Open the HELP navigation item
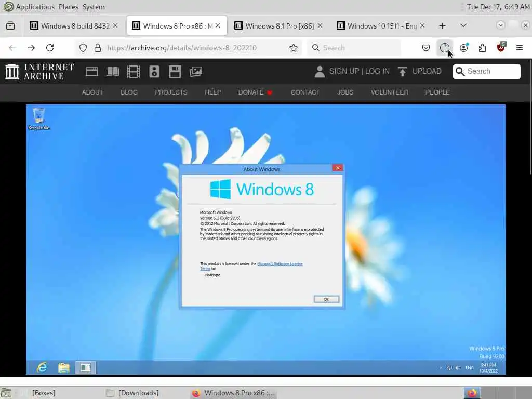This screenshot has width=532, height=399. pyautogui.click(x=212, y=92)
